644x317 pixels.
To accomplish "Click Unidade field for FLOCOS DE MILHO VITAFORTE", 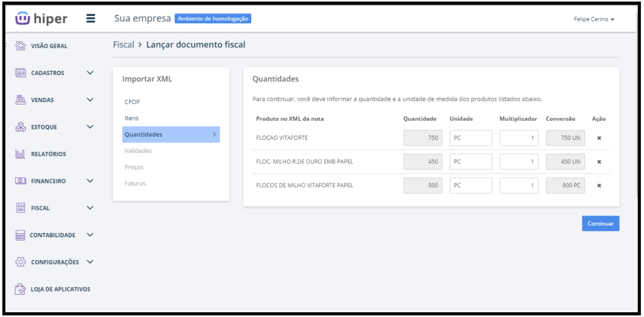I will [470, 186].
